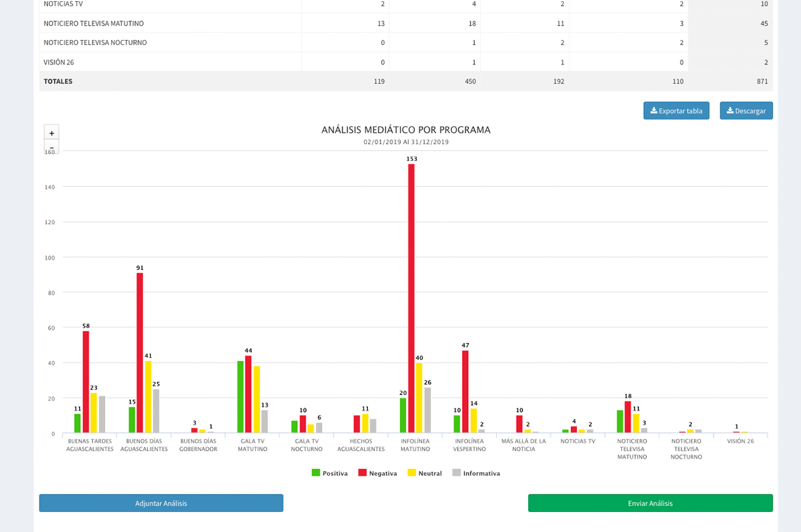This screenshot has width=801, height=532.
Task: Toggle the Positiva series in legend
Action: [x=330, y=473]
